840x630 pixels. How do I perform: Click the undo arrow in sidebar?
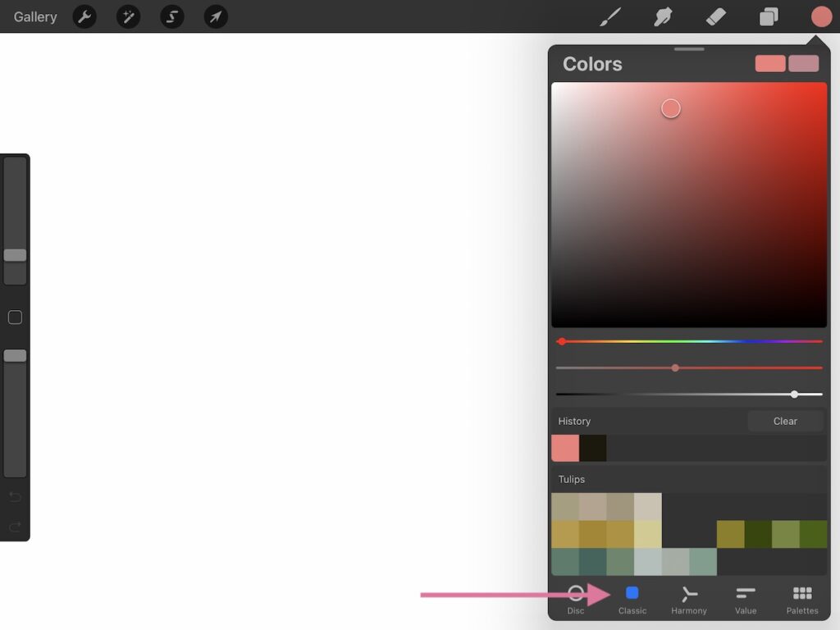pos(15,496)
